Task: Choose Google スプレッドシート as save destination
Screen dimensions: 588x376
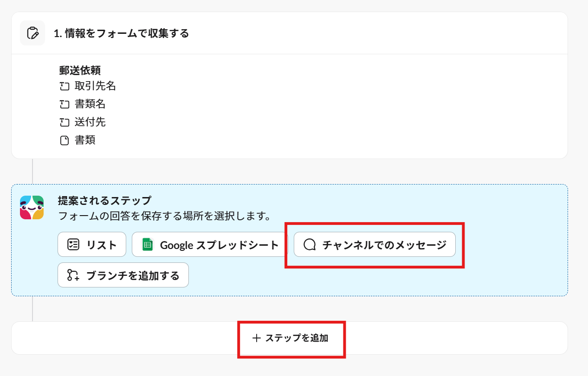Action: click(210, 244)
